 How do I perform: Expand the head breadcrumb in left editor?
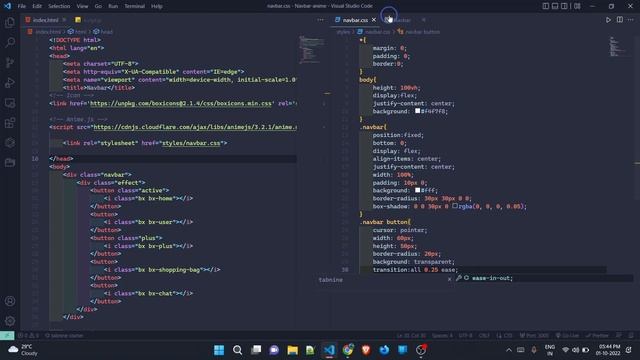tap(103, 31)
